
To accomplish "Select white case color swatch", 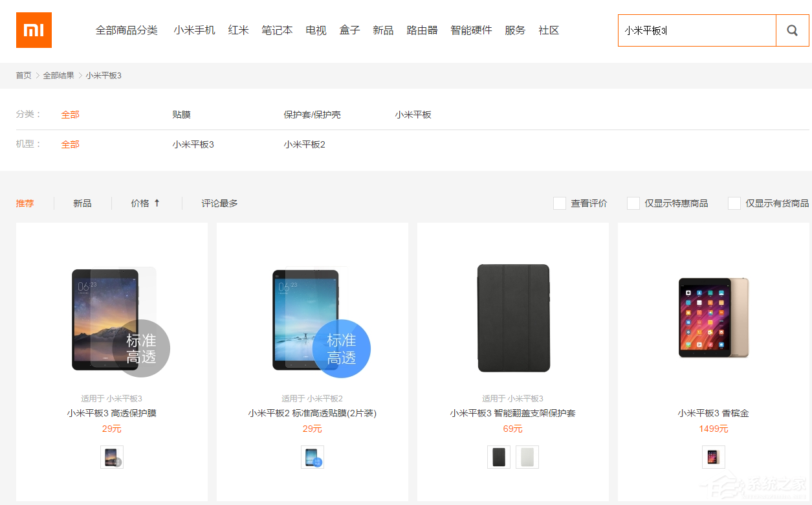I will (527, 457).
